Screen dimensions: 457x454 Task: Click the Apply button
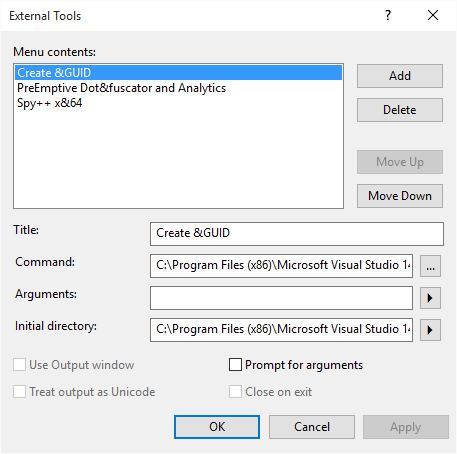coord(406,427)
